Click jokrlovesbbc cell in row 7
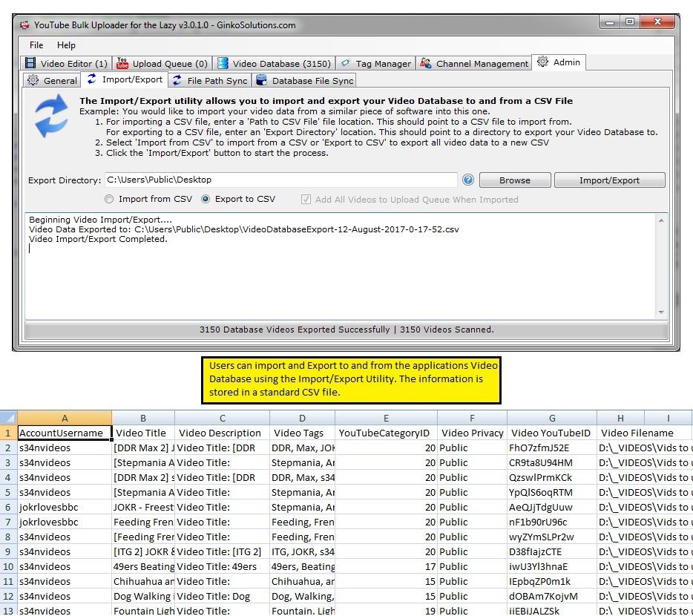The height and width of the screenshot is (616, 693). [65, 522]
